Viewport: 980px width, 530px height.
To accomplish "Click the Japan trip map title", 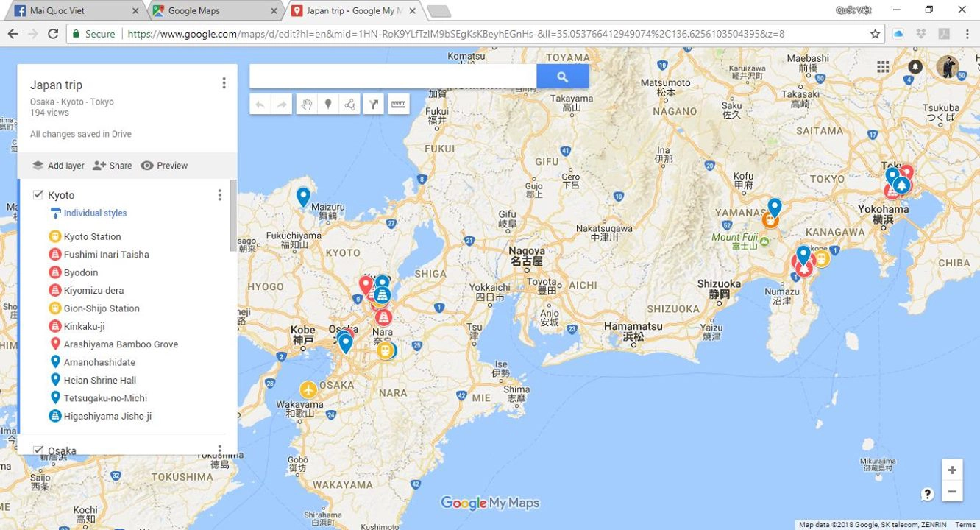I will click(x=56, y=85).
